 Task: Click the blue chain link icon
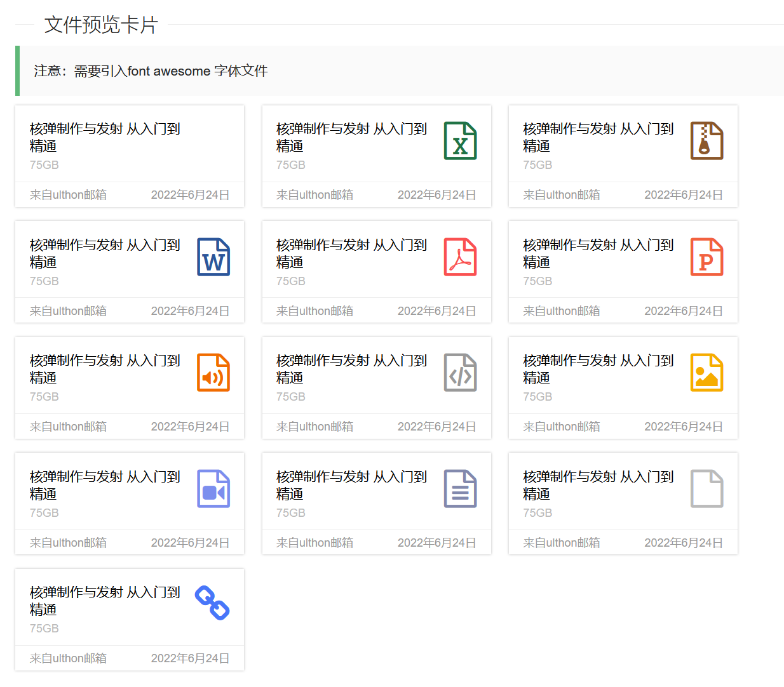pos(212,603)
